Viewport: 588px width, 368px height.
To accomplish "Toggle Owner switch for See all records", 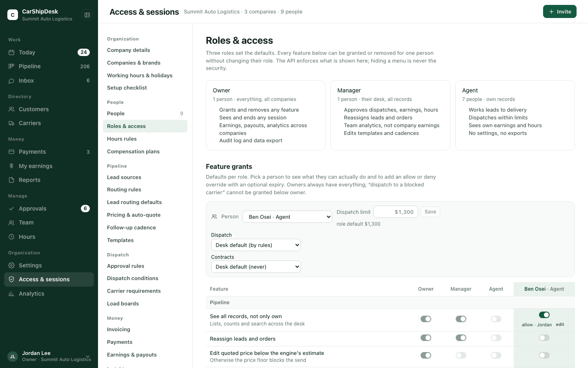I will click(426, 319).
